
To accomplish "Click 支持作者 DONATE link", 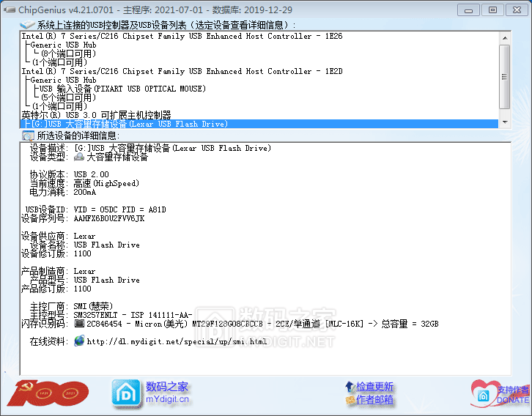I will pos(513,395).
